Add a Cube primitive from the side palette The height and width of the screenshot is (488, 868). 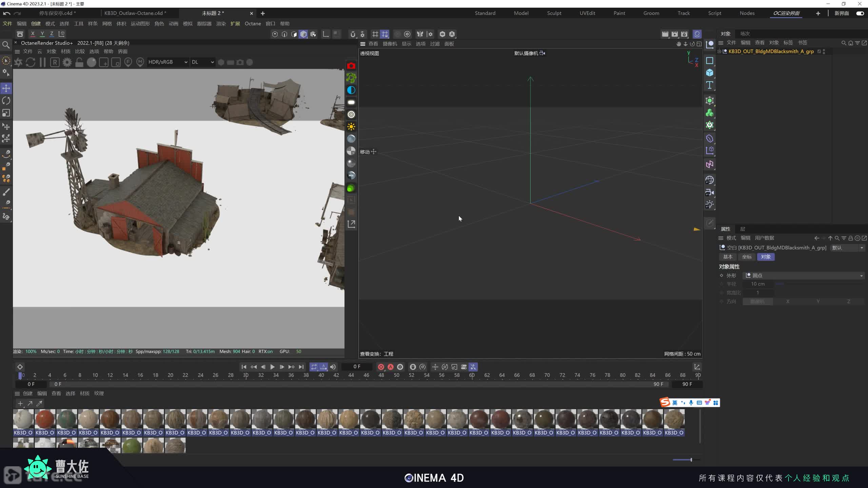(710, 73)
